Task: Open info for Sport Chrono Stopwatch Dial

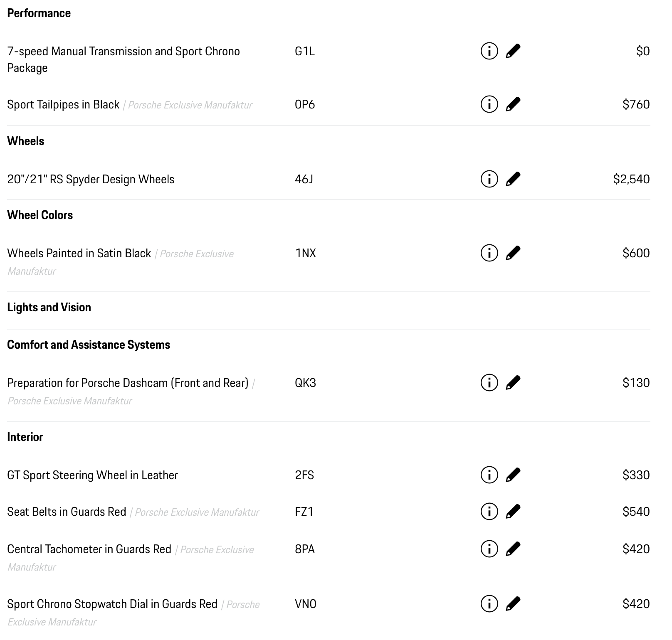Action: click(489, 604)
